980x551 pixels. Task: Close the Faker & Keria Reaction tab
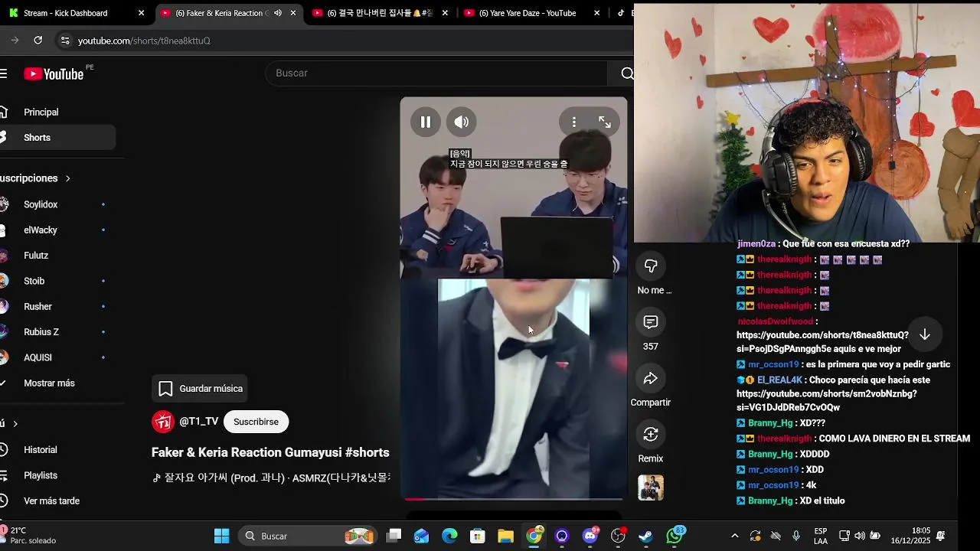click(x=292, y=13)
